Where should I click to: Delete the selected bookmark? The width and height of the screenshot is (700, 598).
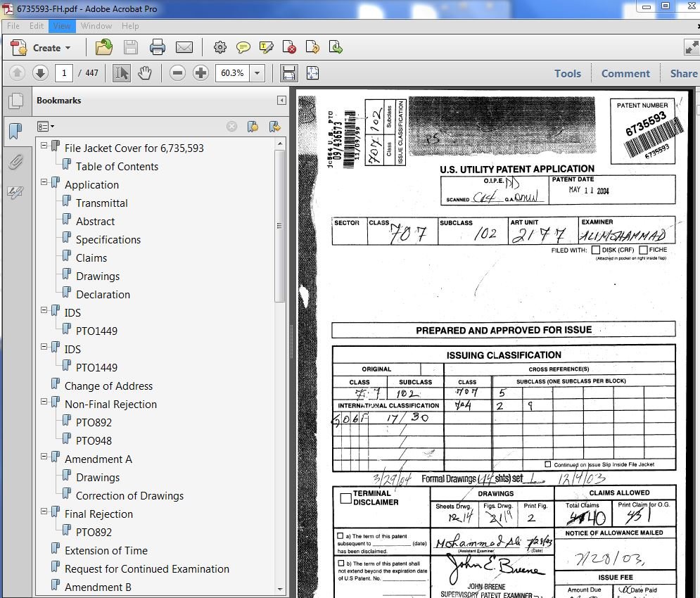[x=231, y=127]
